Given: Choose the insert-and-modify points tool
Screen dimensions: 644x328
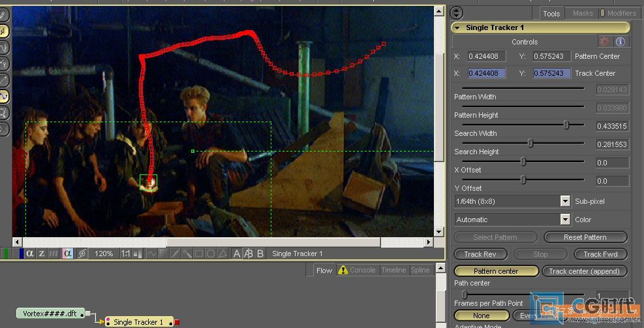Looking at the screenshot, I should coord(4,64).
